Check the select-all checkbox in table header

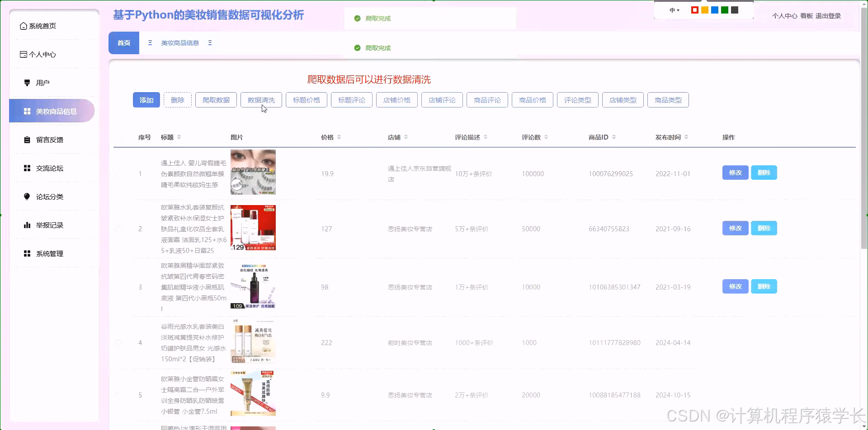pyautogui.click(x=119, y=137)
